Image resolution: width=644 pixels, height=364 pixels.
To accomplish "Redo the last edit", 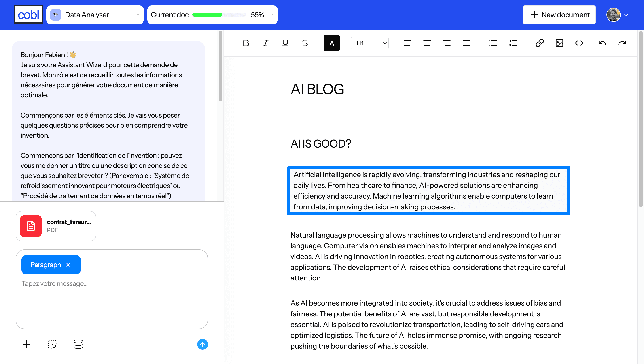I will (x=622, y=43).
